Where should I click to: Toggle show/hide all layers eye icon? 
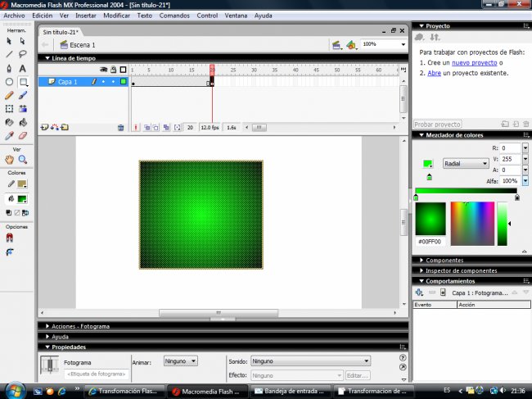click(103, 70)
